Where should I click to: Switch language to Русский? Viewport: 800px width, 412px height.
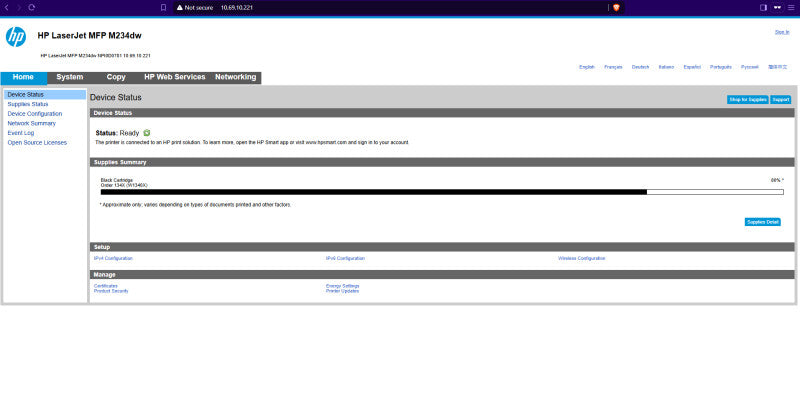pyautogui.click(x=750, y=67)
